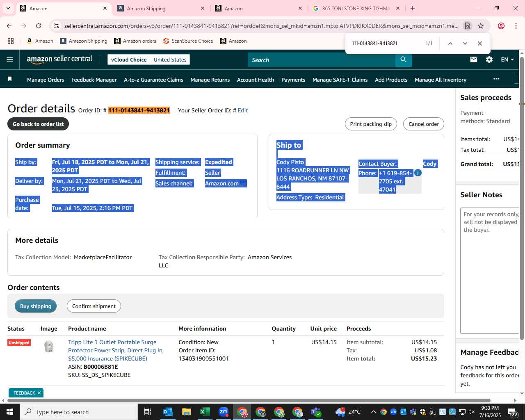Screen dimensions: 525x420
Task: Click the site information icon in address bar
Action: pos(56,26)
